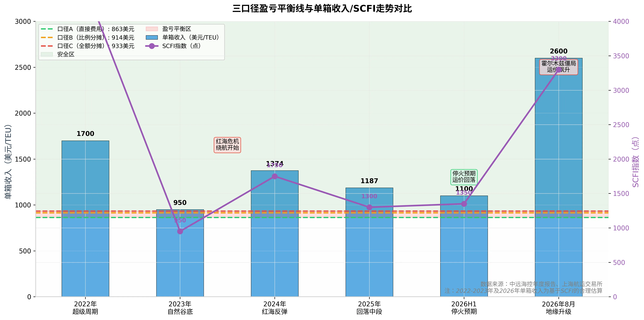Click the blue 单箱收入 legend swatch
Viewport: 644px width, 320px height.
pos(152,38)
